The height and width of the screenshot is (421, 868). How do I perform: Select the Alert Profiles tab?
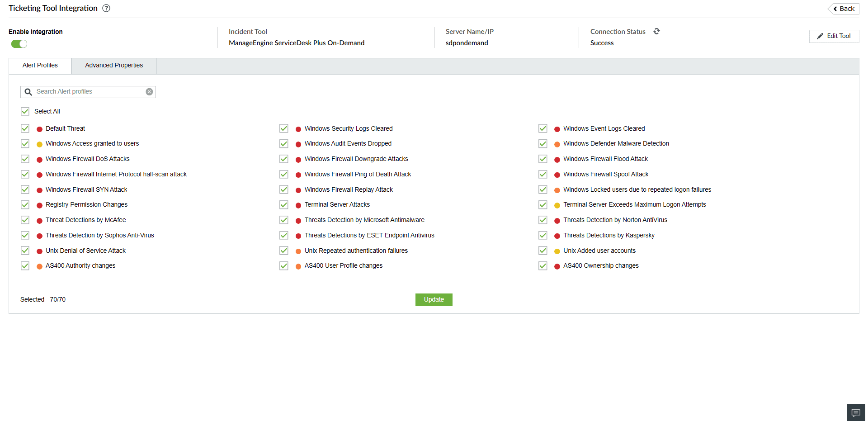pos(40,65)
